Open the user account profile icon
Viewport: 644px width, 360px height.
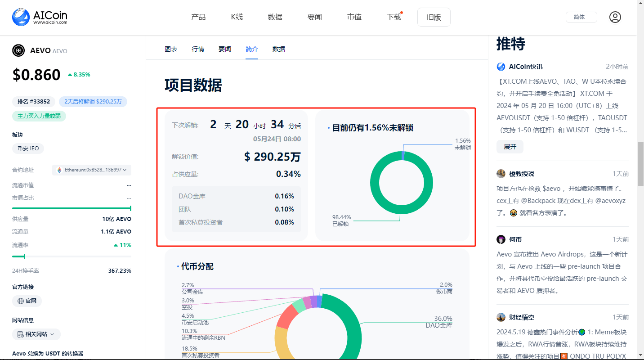[615, 17]
